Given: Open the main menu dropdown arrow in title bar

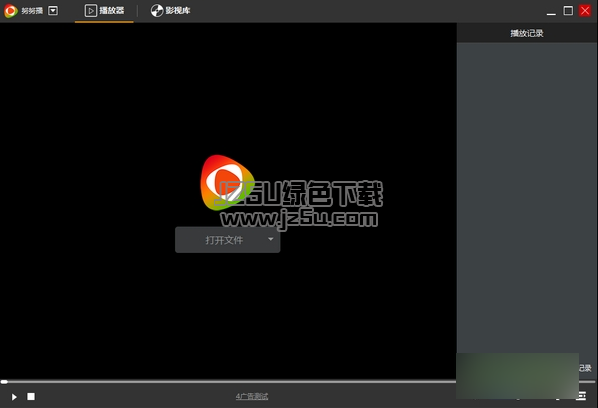Looking at the screenshot, I should pos(53,11).
